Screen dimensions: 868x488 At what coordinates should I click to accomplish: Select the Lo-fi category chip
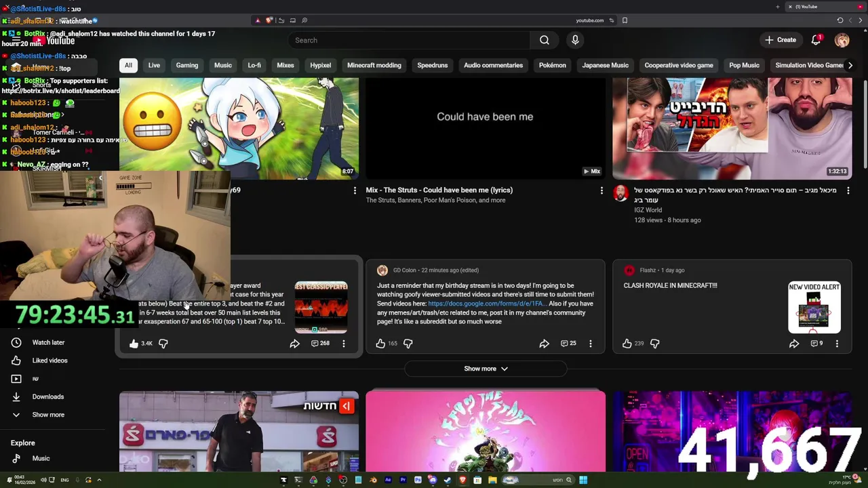pyautogui.click(x=254, y=65)
